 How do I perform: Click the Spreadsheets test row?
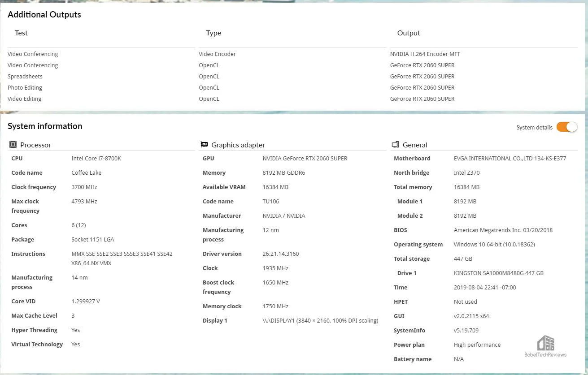(x=25, y=76)
